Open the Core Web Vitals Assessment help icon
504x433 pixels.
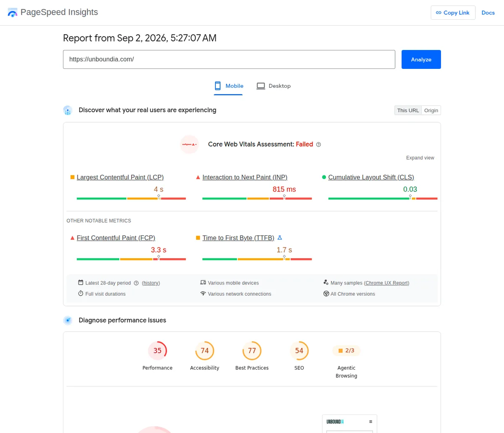tap(318, 144)
